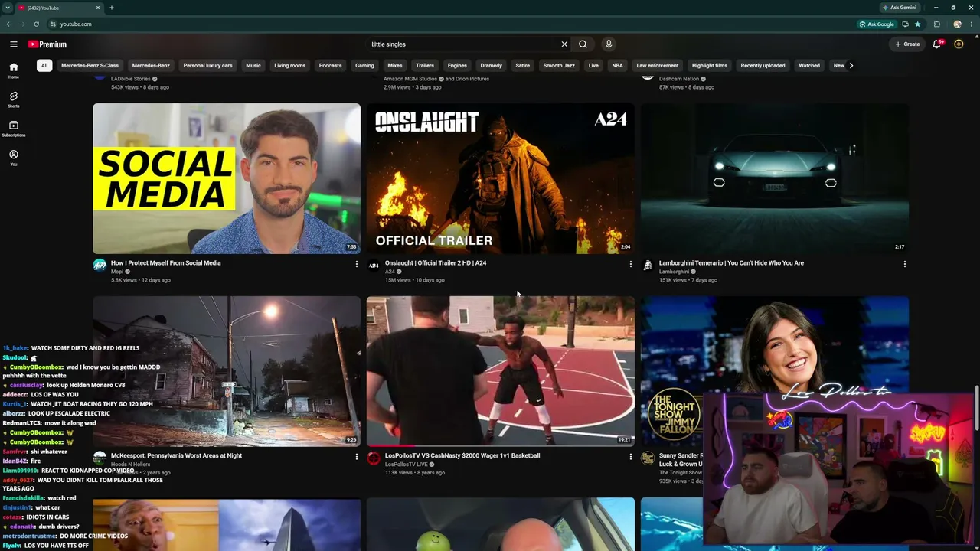
Task: Focus the YouTube search field
Action: pyautogui.click(x=463, y=44)
